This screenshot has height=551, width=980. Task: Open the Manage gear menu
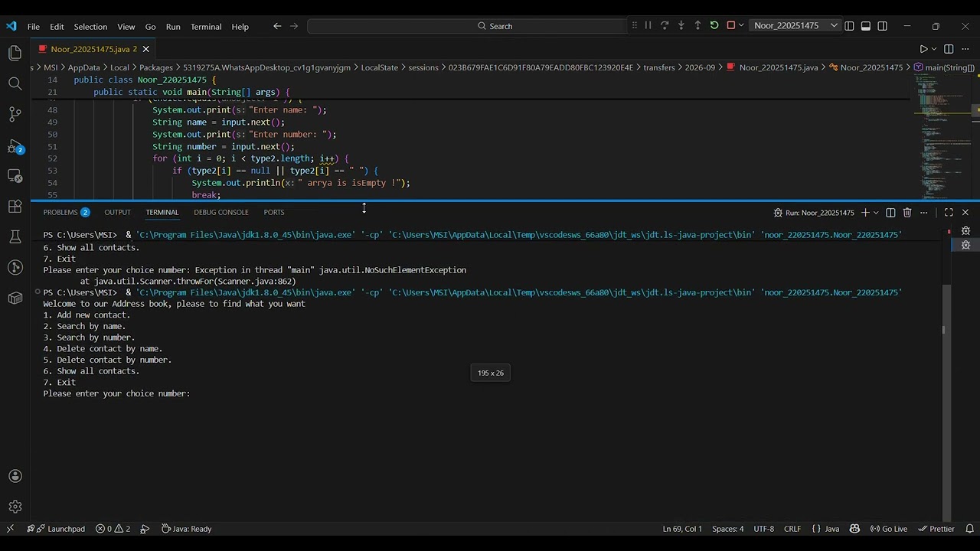point(15,507)
